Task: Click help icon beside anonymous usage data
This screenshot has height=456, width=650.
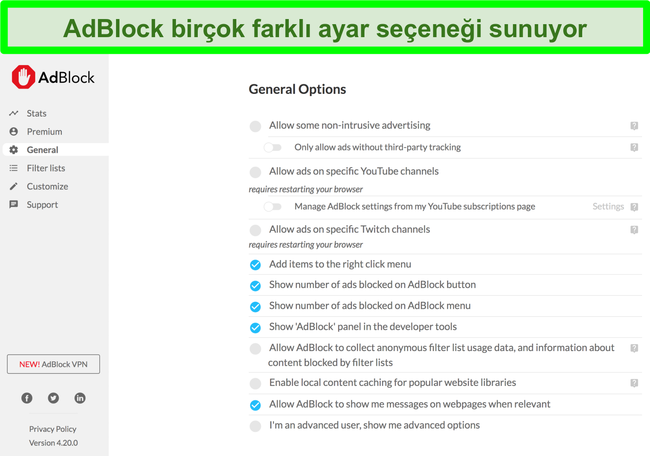Action: click(634, 348)
